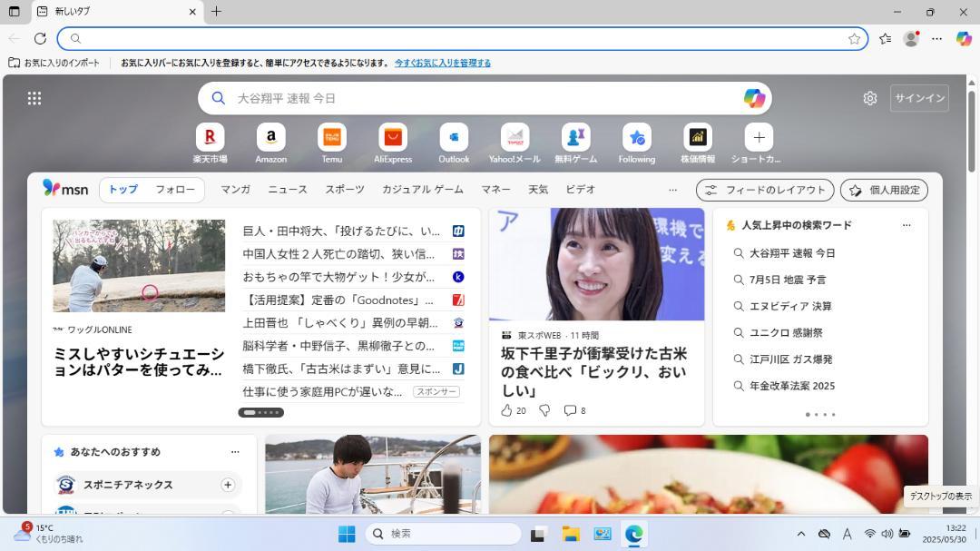
Task: Refresh the page
Action: (x=40, y=39)
